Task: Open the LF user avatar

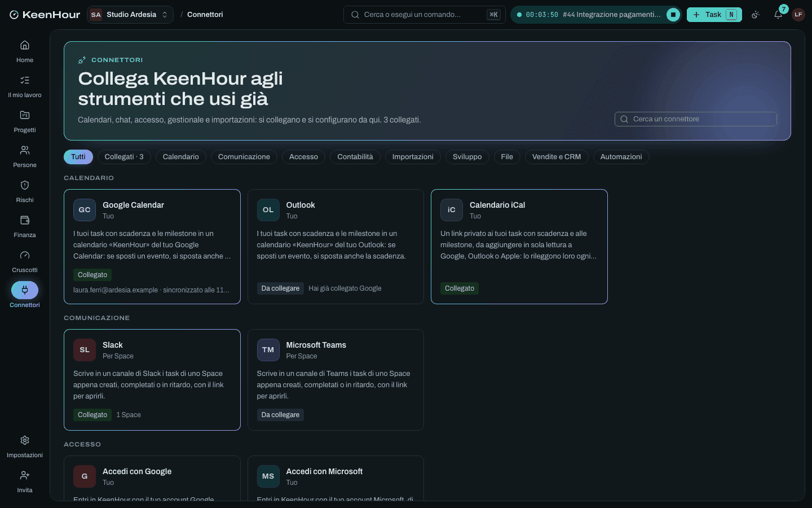Action: coord(798,15)
